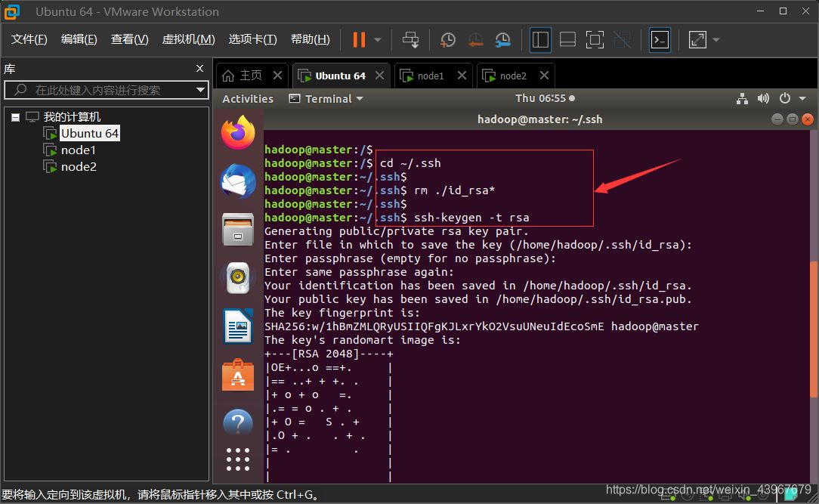Show applications grid in the dock
Screen dimensions: 819x504
click(238, 459)
